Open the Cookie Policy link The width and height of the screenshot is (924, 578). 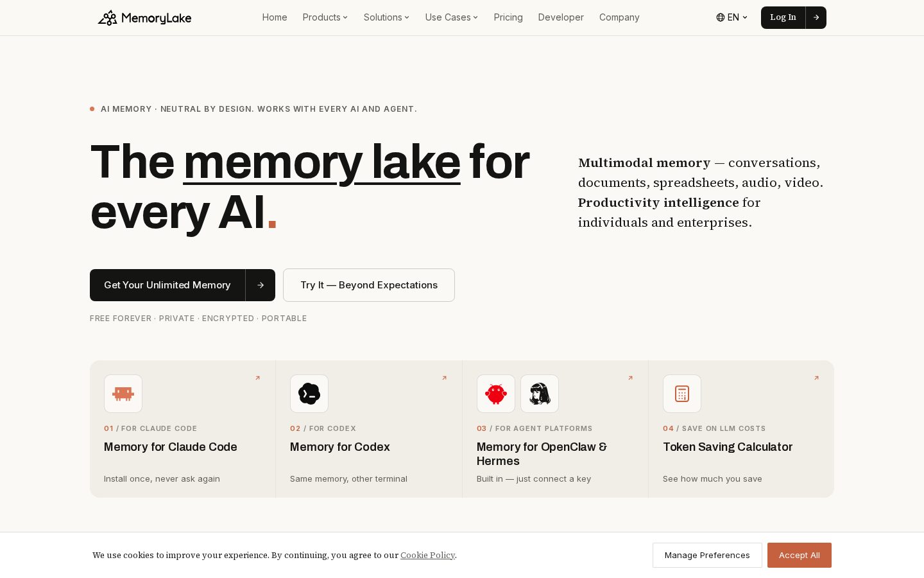tap(427, 555)
